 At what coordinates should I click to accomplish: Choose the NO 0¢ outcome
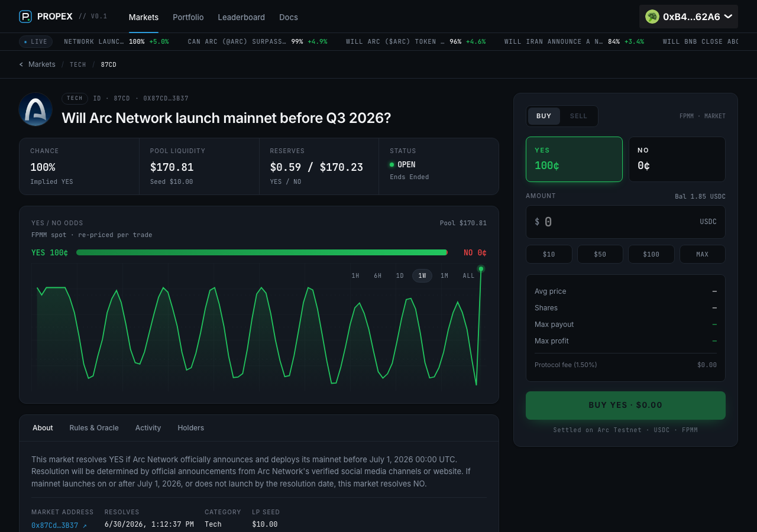(x=677, y=159)
